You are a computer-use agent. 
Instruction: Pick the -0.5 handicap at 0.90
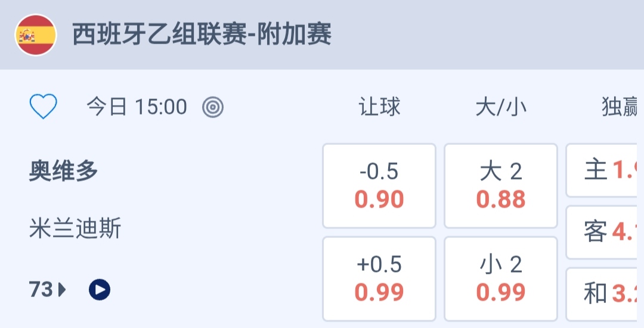(379, 185)
